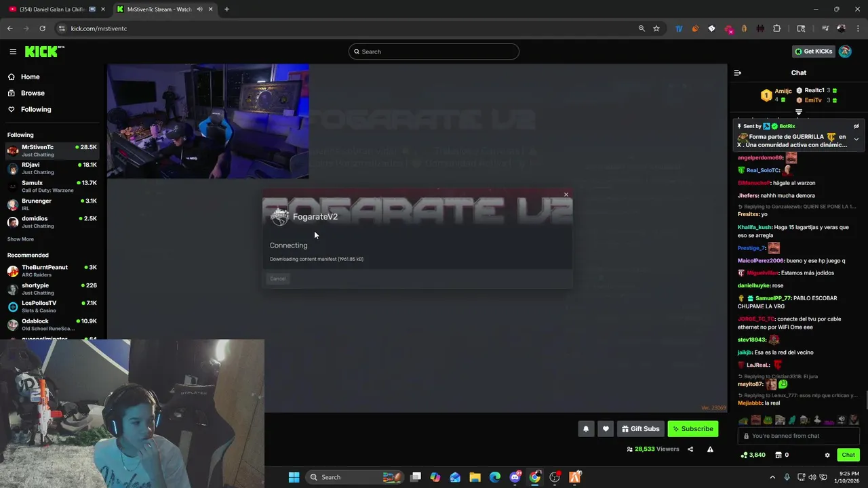Open the volume tray icon
This screenshot has height=488, width=868.
pos(813,477)
